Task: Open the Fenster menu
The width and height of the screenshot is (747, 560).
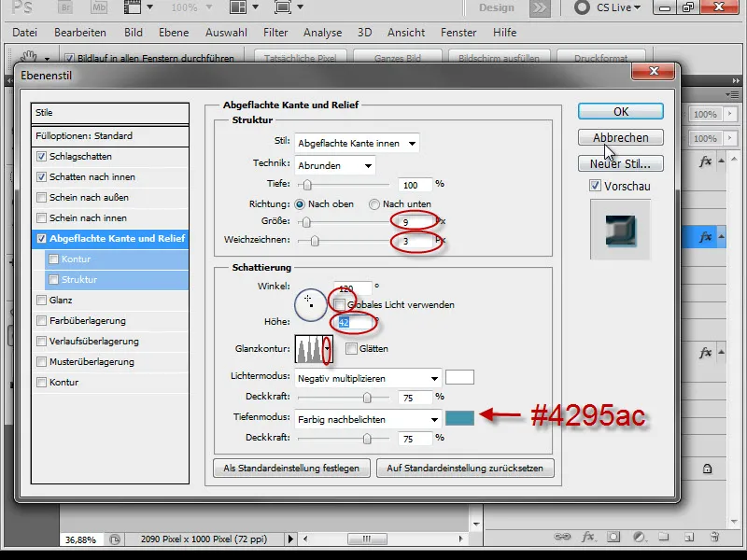Action: coord(458,33)
